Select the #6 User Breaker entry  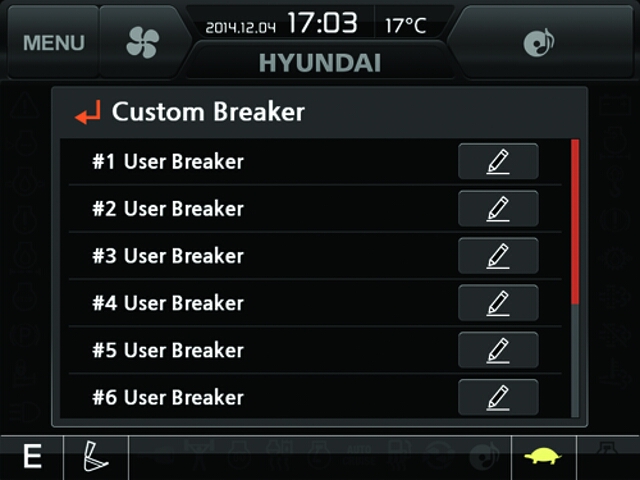coord(168,398)
